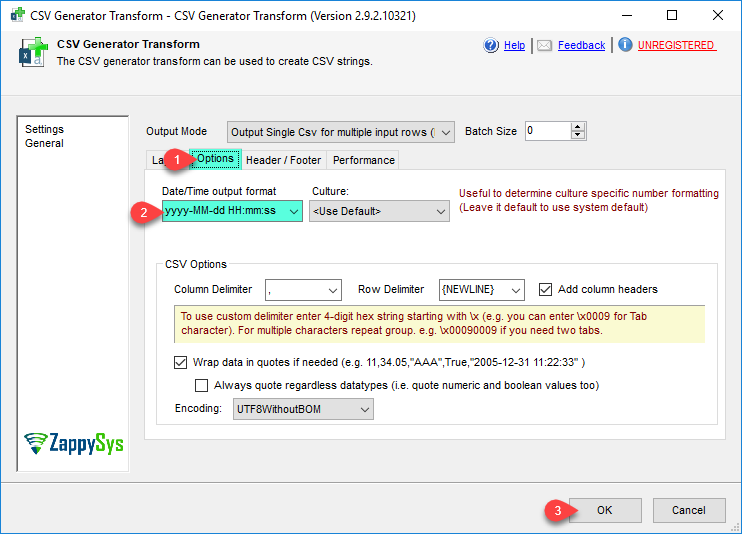Viewport: 742px width, 534px height.
Task: Enable Always quote regardless datatypes checkbox
Action: point(202,385)
